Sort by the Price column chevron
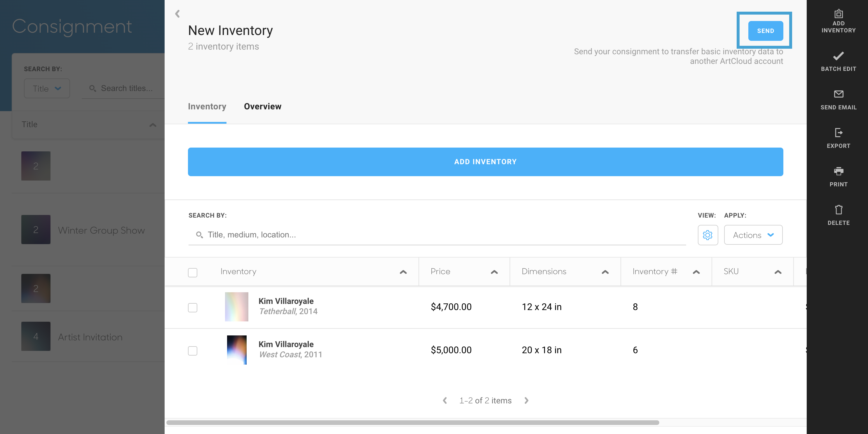Screen dimensions: 868x434 pyautogui.click(x=494, y=272)
